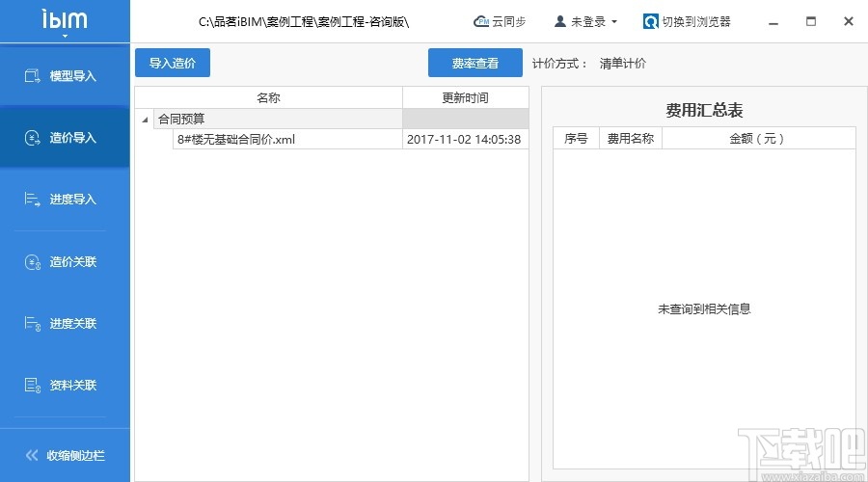
Task: Select file 8#楼无基础合同价.xml
Action: pyautogui.click(x=236, y=140)
